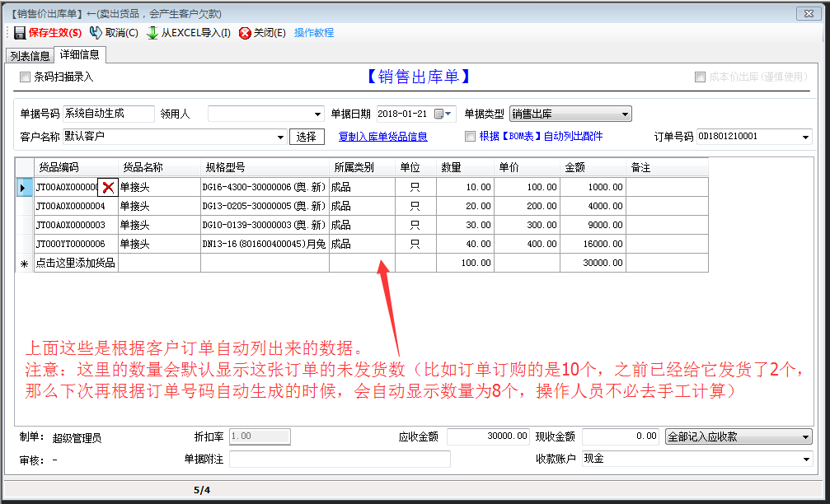Expand the receiving account dropdown (现金)
This screenshot has height=504, width=830.
pos(804,459)
